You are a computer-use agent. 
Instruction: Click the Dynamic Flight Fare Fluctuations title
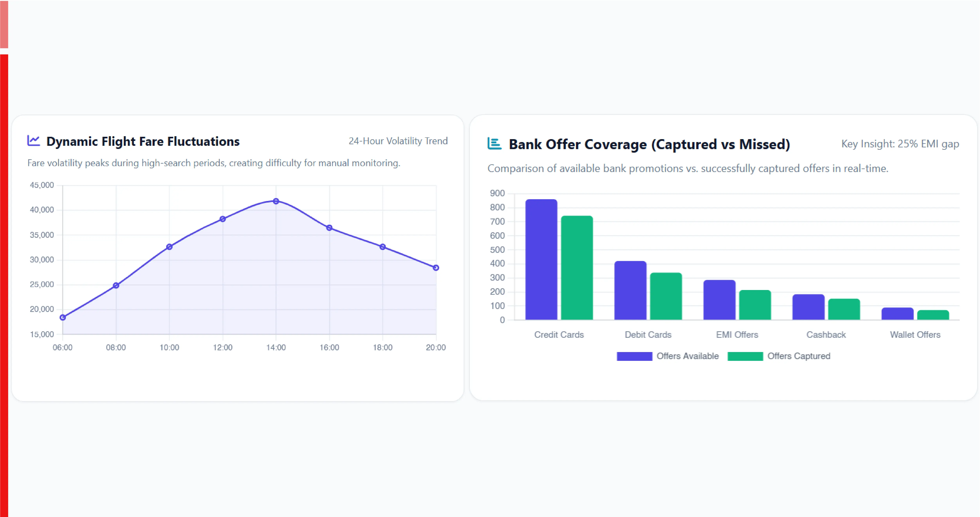[x=143, y=141]
